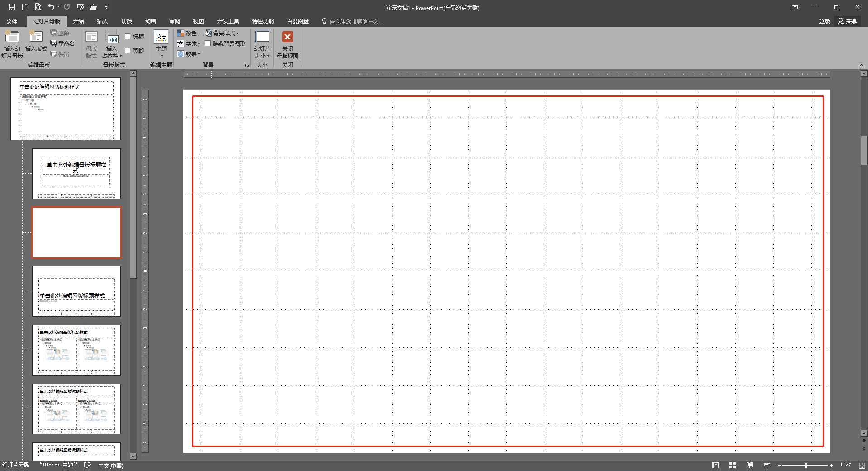Save the presentation via the floppy disk icon

[12, 7]
